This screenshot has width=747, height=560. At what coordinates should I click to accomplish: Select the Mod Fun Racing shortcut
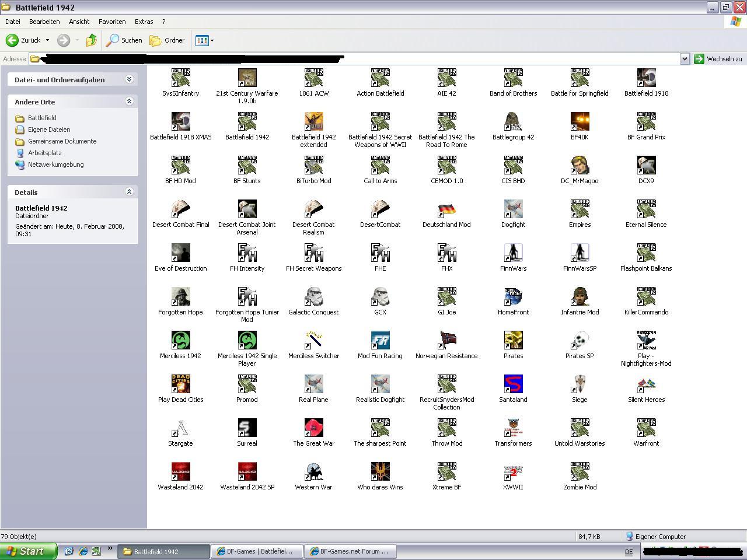pyautogui.click(x=380, y=345)
